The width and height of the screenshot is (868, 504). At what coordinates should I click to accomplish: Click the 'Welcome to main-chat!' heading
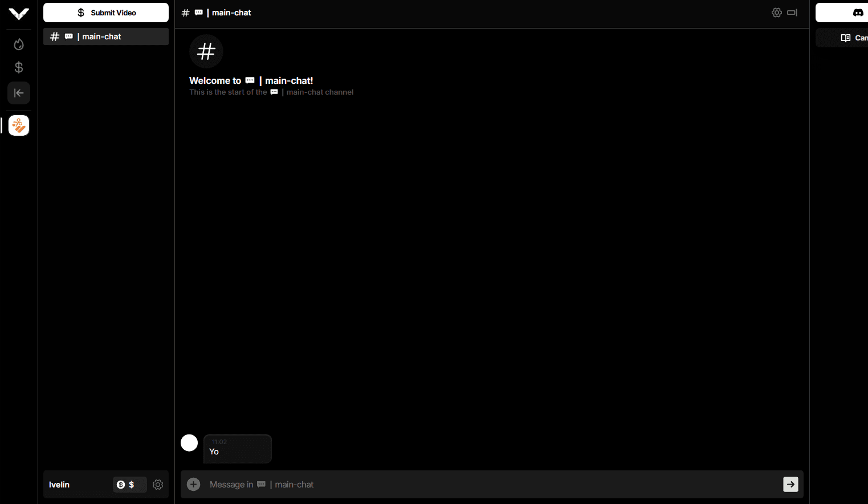(251, 80)
